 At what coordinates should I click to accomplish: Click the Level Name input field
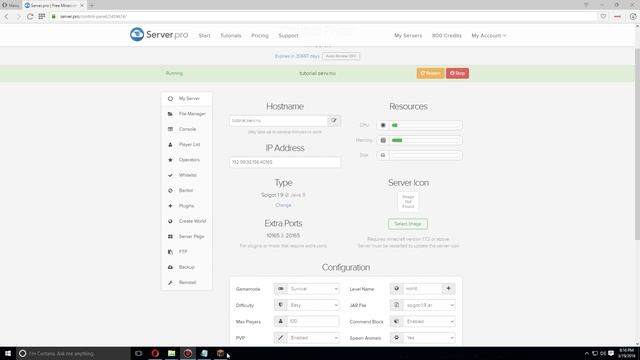[422, 289]
